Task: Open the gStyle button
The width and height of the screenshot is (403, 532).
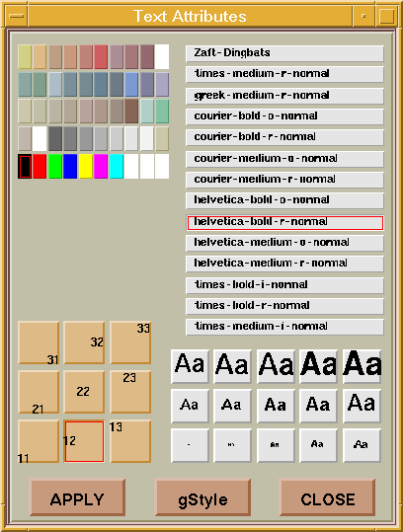Action: tap(202, 497)
